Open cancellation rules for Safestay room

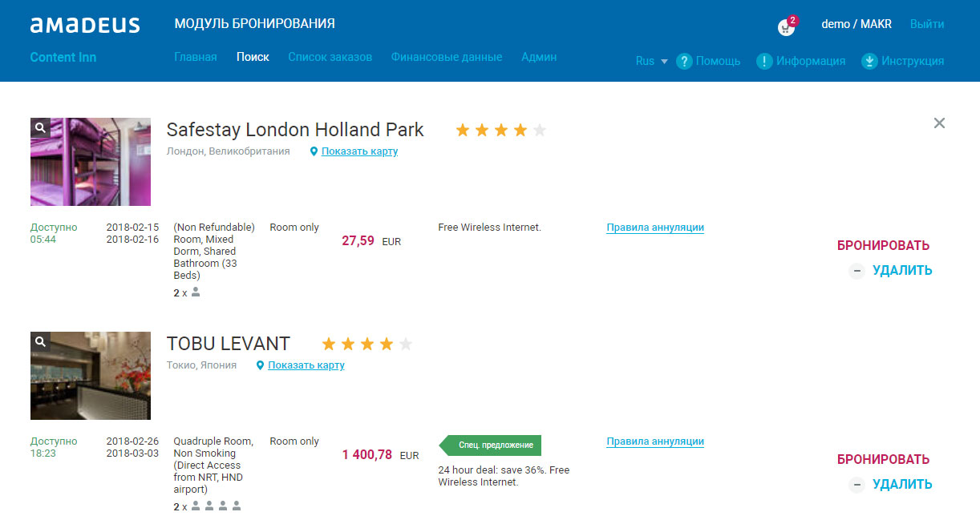tap(654, 228)
